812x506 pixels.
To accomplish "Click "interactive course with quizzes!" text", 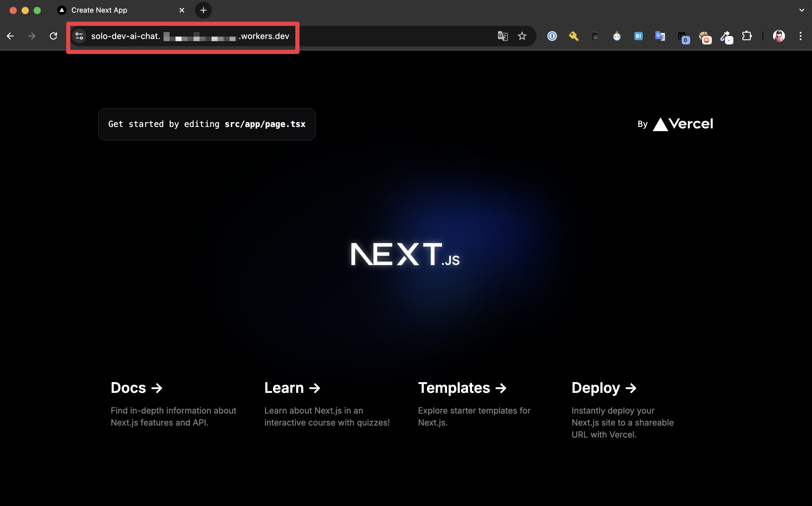I will click(x=327, y=423).
